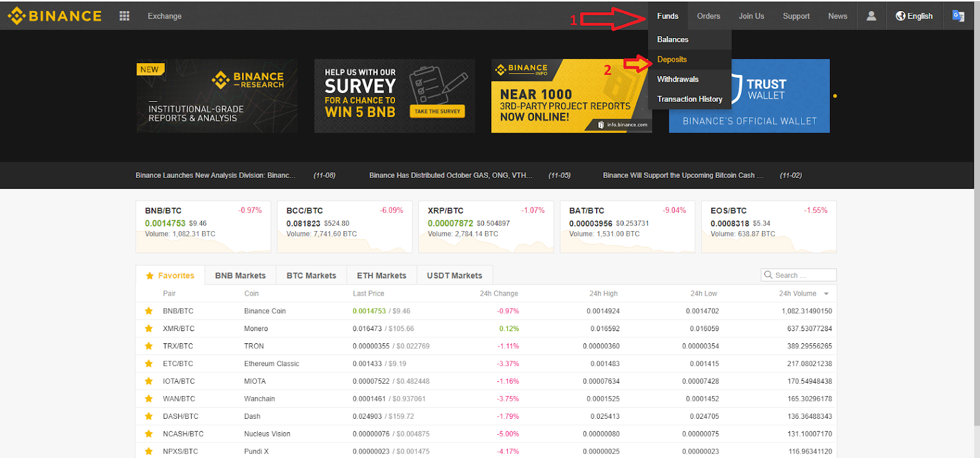Read Binance Launches New Analysis Division announcement
The width and height of the screenshot is (980, 458).
pos(216,175)
